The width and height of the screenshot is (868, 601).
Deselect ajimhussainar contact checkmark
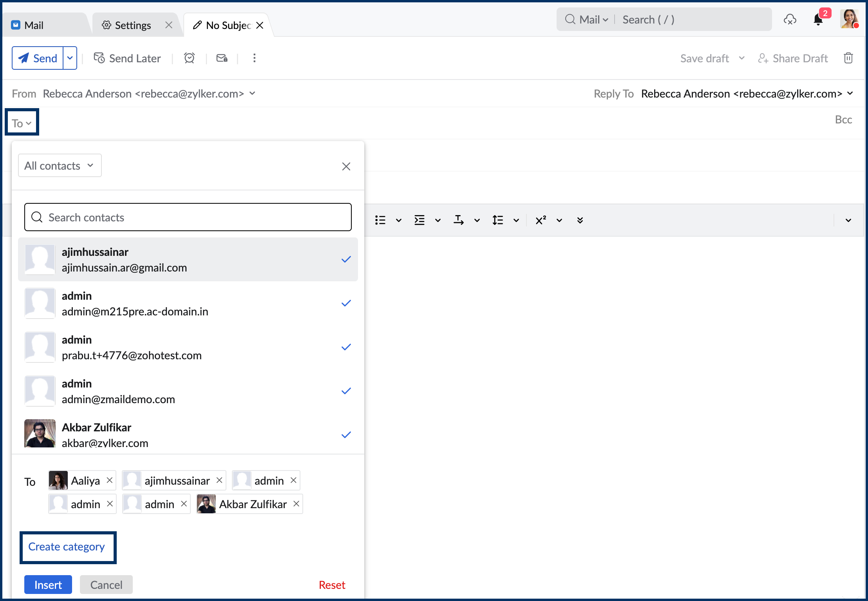coord(346,259)
